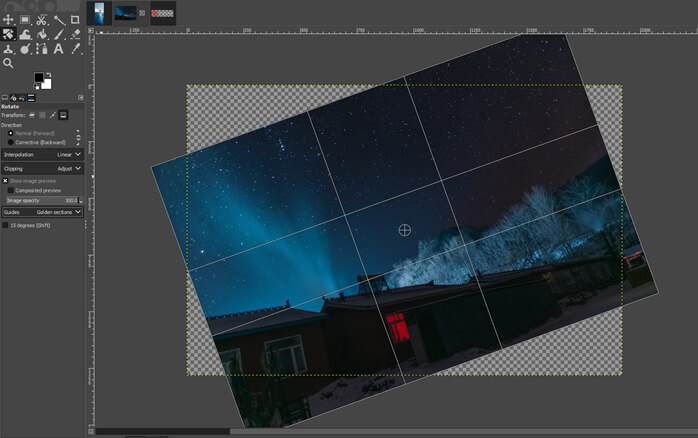Open the canvas top-left corner menu button
The width and height of the screenshot is (698, 438).
(x=91, y=31)
